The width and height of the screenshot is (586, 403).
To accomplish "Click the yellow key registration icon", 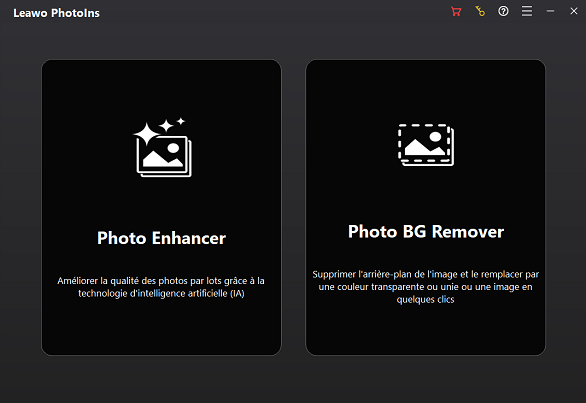I will [x=480, y=11].
